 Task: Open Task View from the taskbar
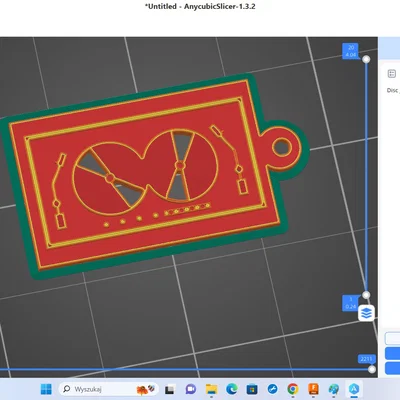pos(170,389)
